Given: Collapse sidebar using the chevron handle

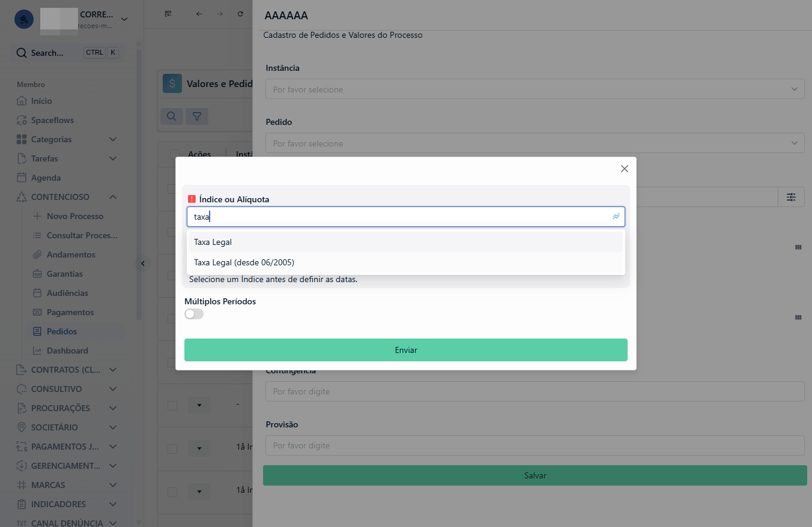Looking at the screenshot, I should tap(142, 263).
